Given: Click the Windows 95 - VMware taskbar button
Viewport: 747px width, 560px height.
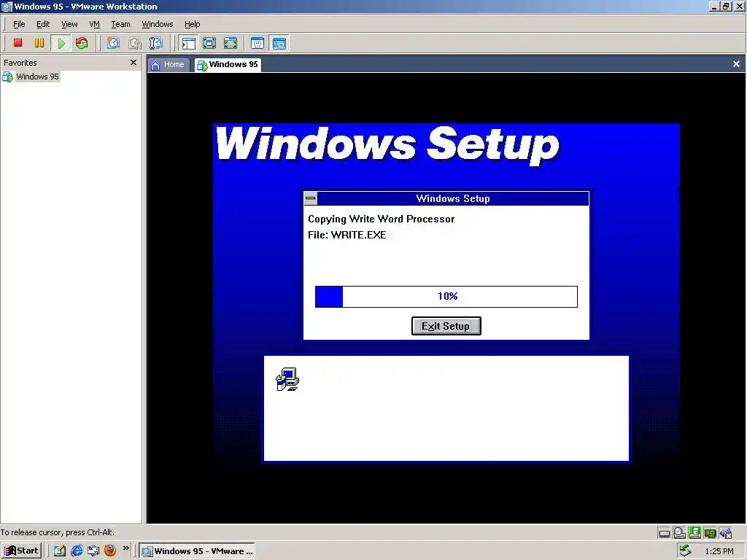Looking at the screenshot, I should click(x=197, y=551).
